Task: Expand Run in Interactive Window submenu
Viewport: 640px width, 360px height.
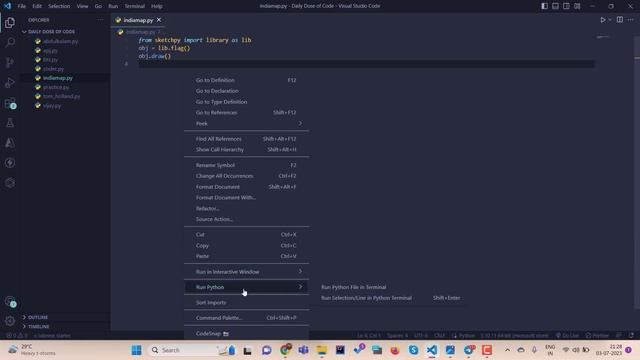Action: (x=247, y=272)
